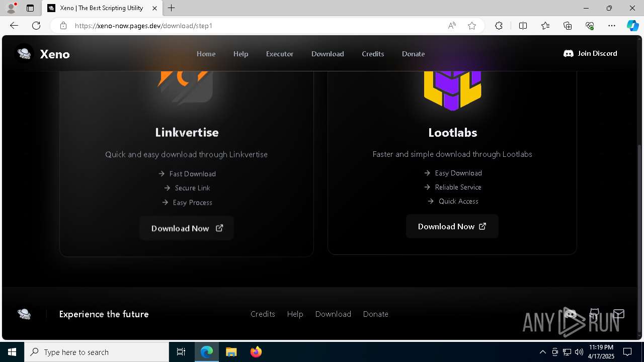Viewport: 644px width, 362px height.
Task: Click the Xeno UFO logo in header
Action: [24, 53]
